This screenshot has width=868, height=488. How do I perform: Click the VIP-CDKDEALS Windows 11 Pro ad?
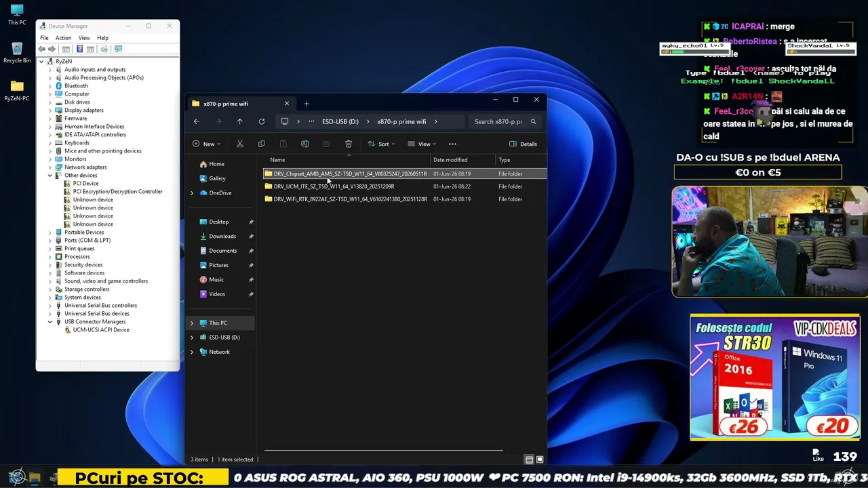(x=775, y=377)
